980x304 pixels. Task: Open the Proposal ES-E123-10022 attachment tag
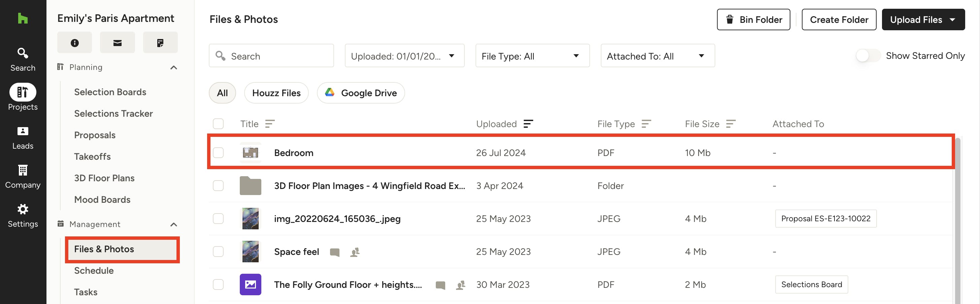pos(825,219)
